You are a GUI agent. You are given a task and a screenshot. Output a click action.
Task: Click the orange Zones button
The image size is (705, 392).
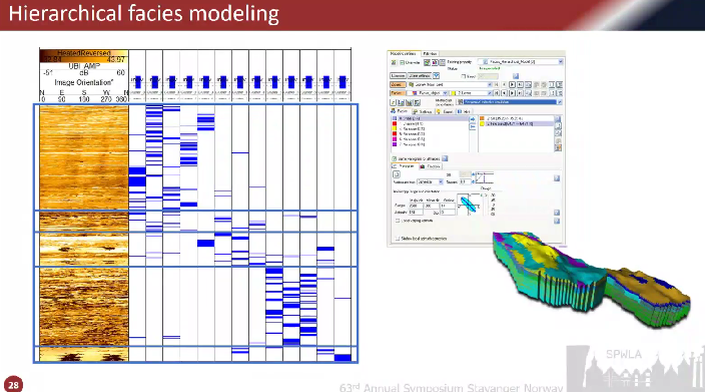[397, 85]
